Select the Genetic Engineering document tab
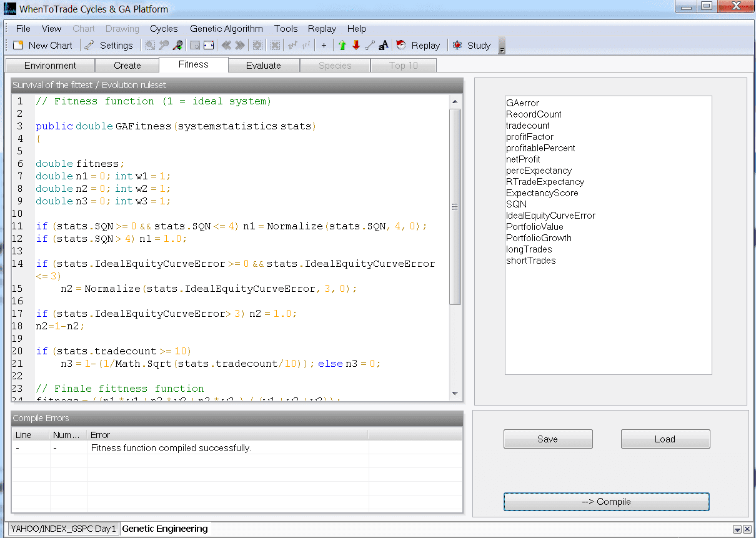Viewport: 756px width, 538px height. click(165, 529)
